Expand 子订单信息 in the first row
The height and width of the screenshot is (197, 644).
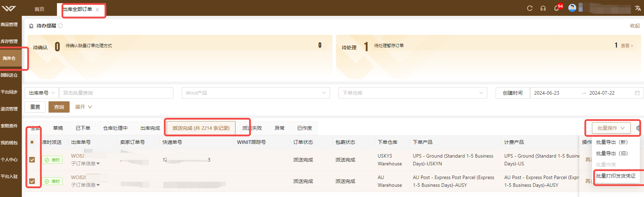(x=85, y=164)
